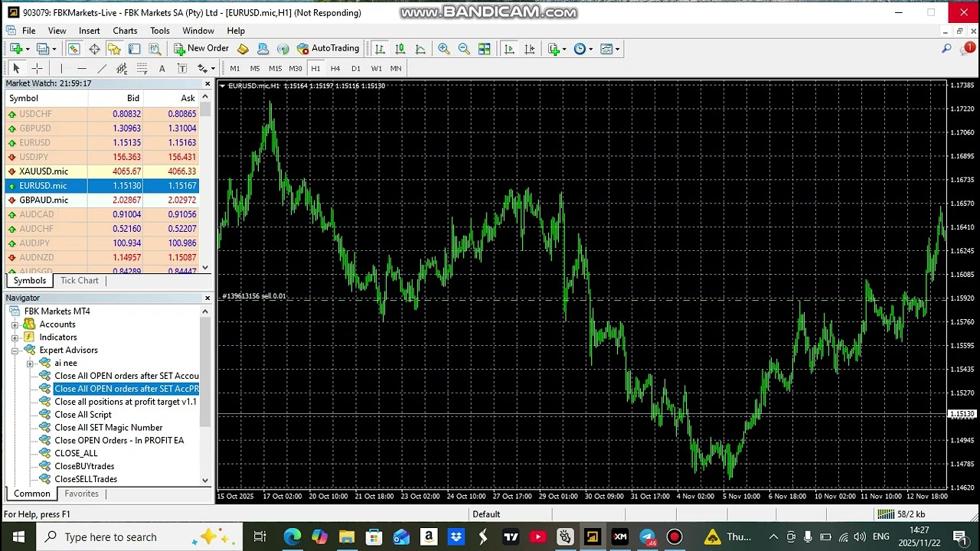Expand the Accounts tree node

[15, 324]
